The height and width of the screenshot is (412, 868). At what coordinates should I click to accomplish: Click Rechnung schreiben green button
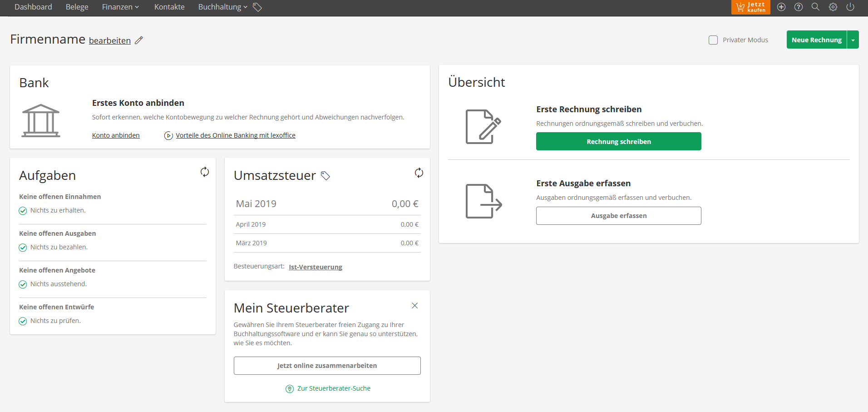pyautogui.click(x=618, y=141)
